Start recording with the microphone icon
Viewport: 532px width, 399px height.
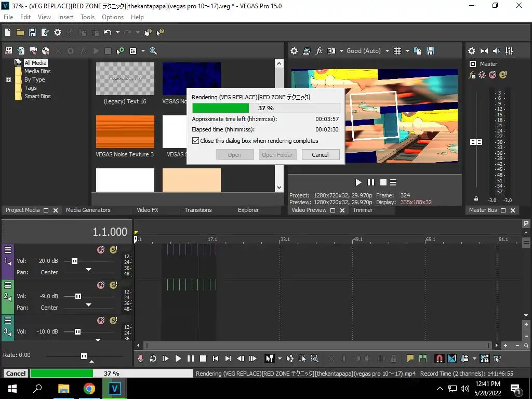(140, 358)
